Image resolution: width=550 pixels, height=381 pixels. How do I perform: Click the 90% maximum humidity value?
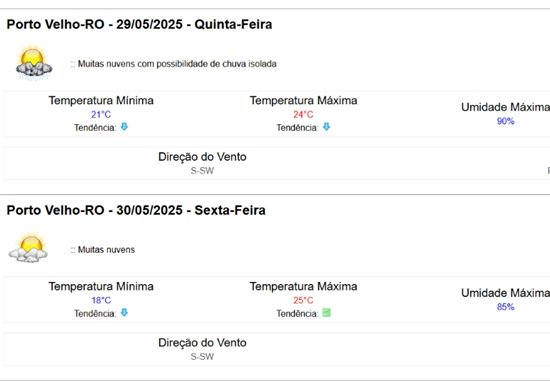click(505, 121)
